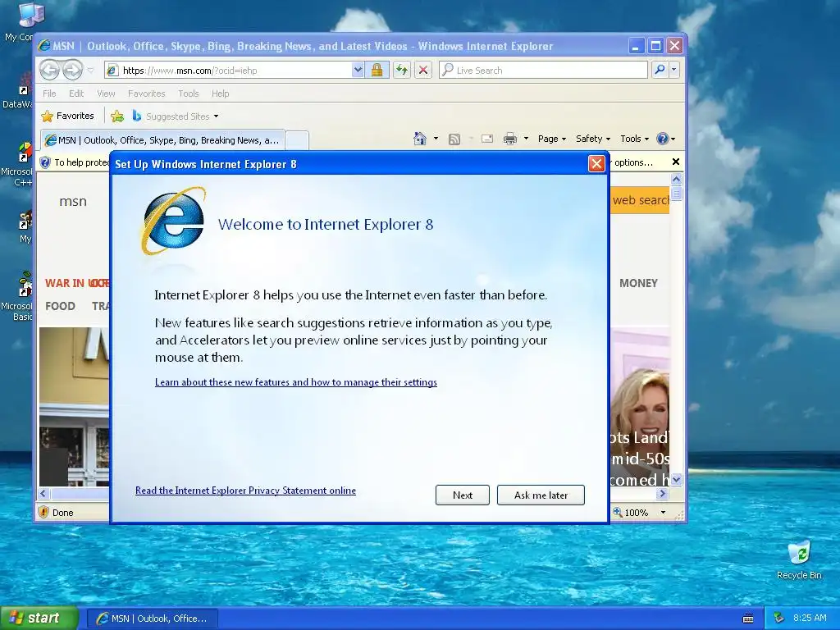Close the Set Up Internet Explorer 8 dialog
This screenshot has height=630, width=840.
[x=596, y=163]
